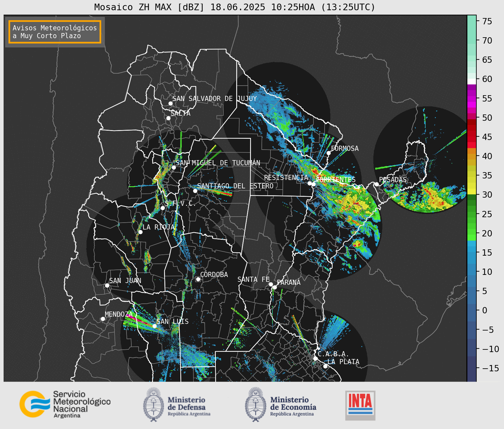
Task: Click the Córdoba square marker
Action: pos(198,279)
